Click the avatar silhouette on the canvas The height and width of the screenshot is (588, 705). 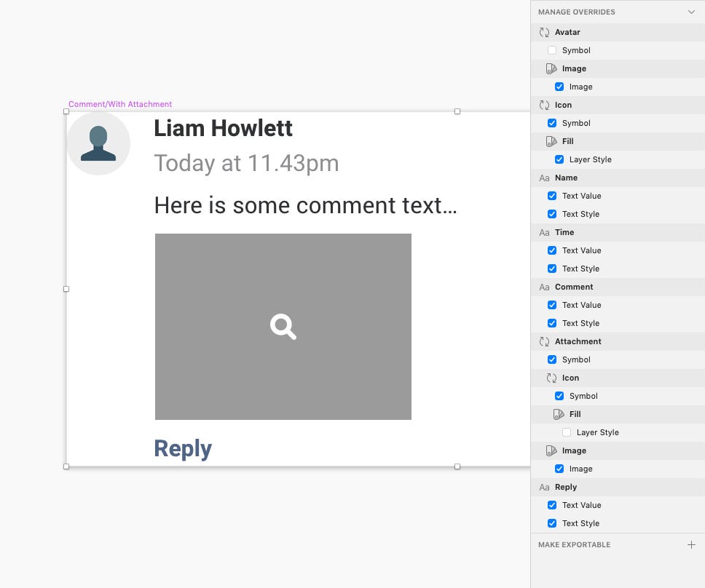[98, 143]
